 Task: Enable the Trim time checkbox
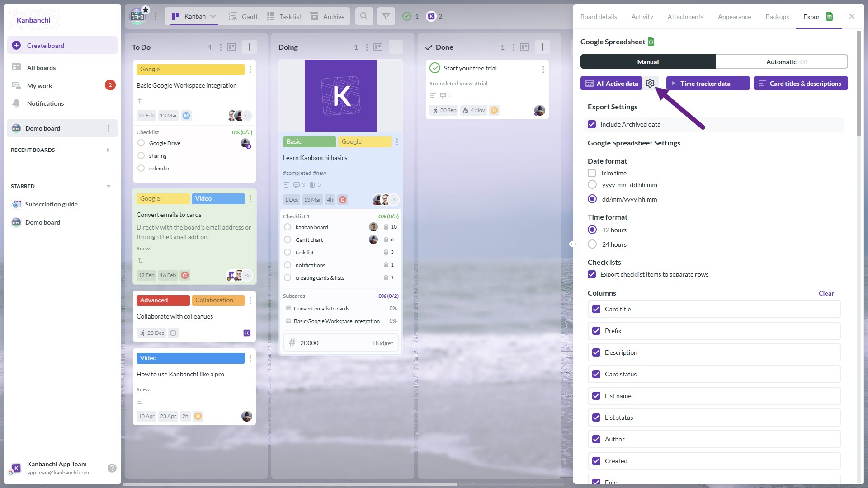592,173
